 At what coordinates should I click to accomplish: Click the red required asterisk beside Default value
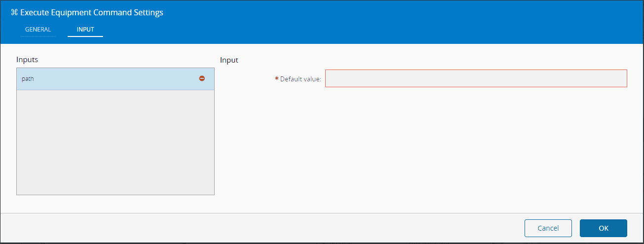tap(276, 79)
